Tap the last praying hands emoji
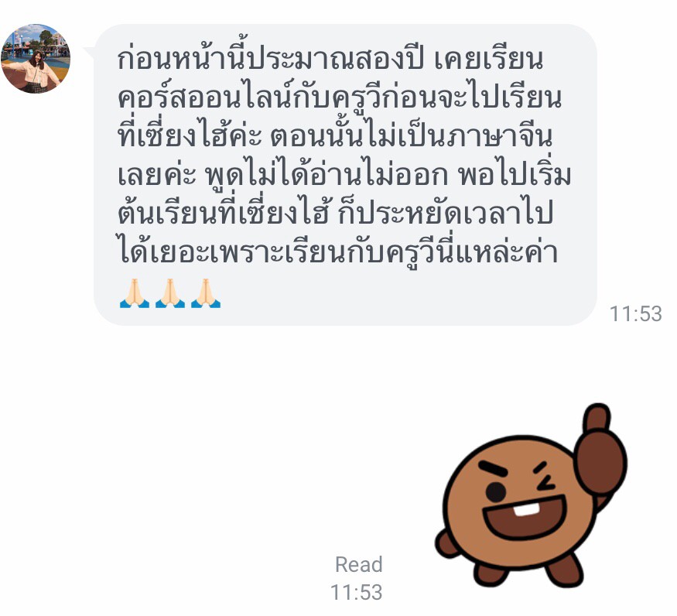 click(x=206, y=293)
